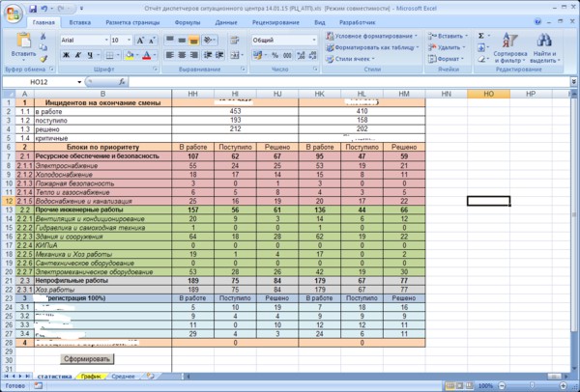Decrease font size with shrink font icon
Viewport: 580px width, 392px height.
click(x=152, y=40)
